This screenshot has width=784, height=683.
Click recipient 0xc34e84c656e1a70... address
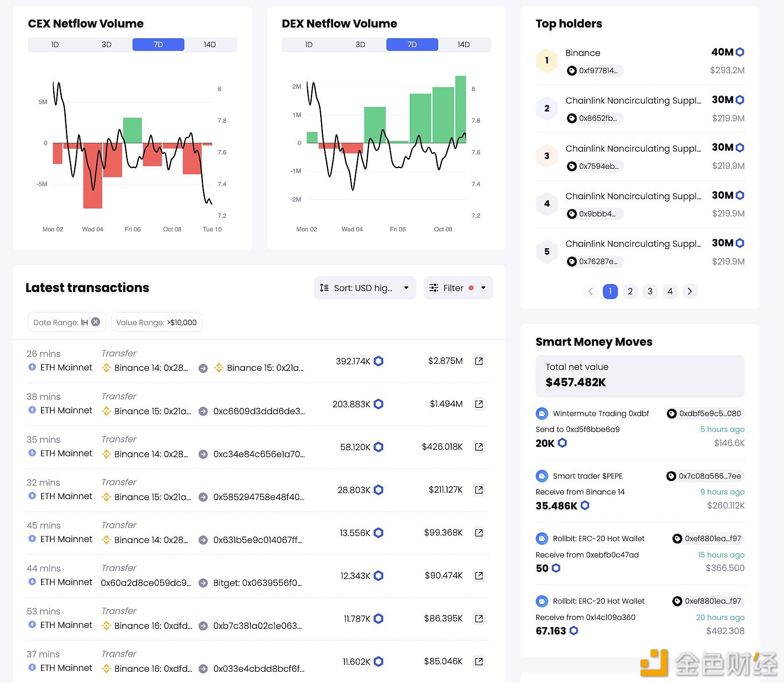[x=259, y=454]
